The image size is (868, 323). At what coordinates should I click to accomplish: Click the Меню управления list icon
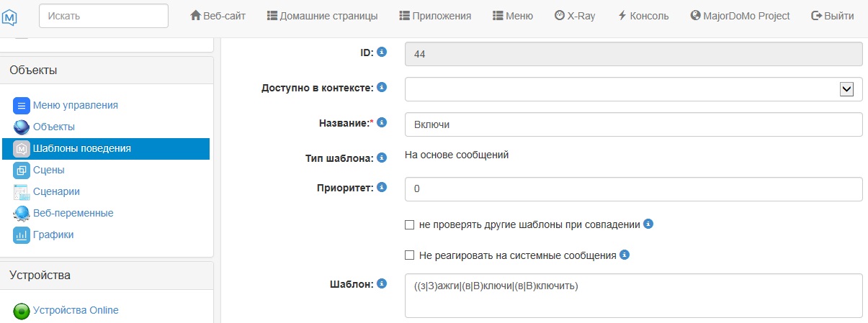coord(22,106)
